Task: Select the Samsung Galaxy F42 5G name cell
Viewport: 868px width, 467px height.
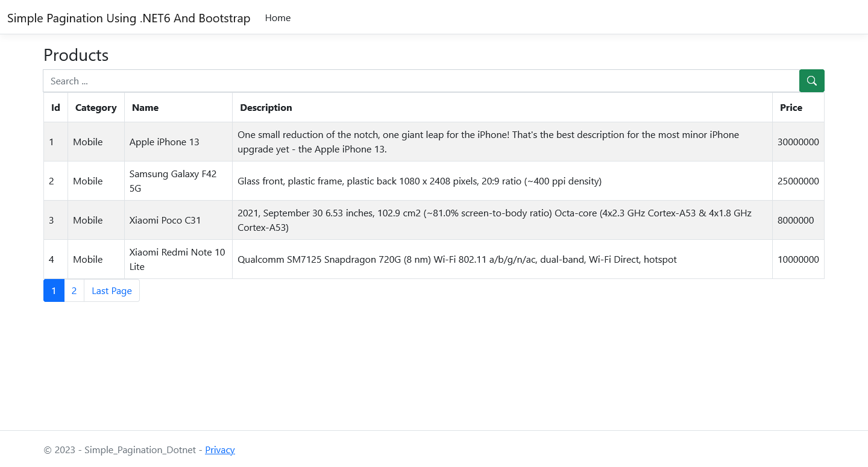Action: (178, 181)
